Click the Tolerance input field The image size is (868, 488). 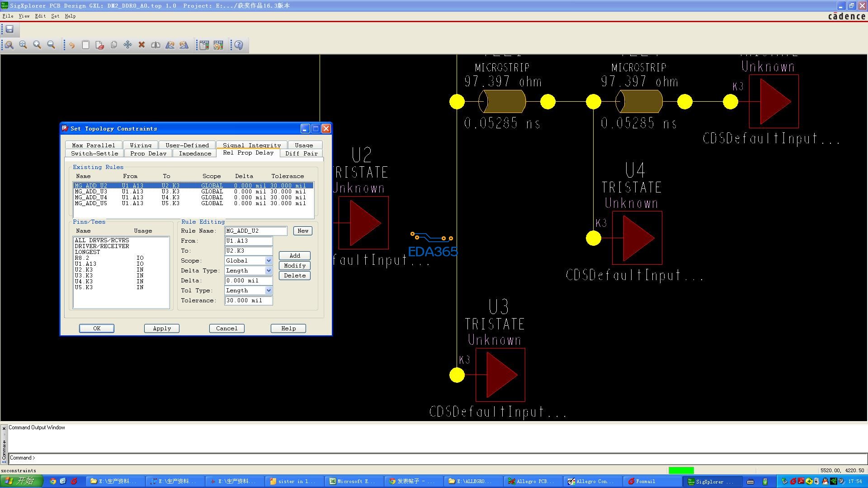[248, 300]
